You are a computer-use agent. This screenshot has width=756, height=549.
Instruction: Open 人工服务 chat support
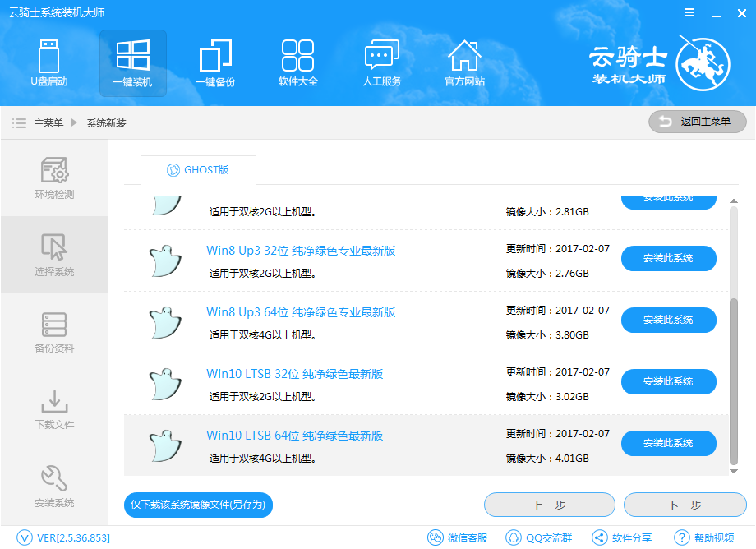(x=382, y=63)
